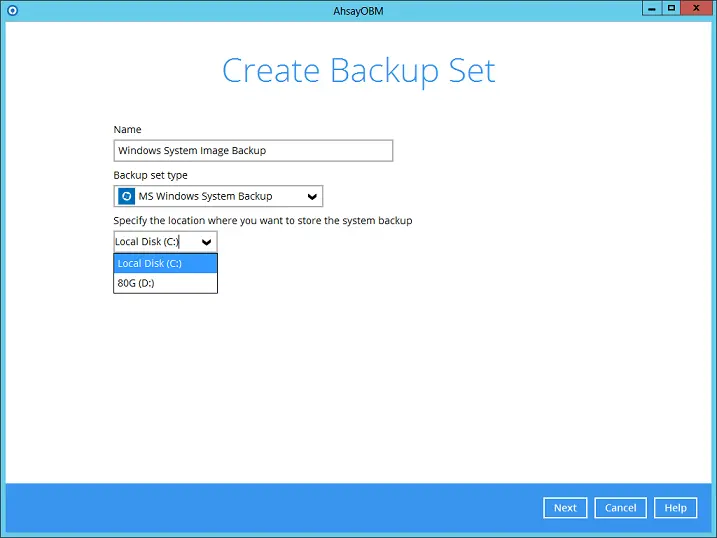Click into the Name input field
717x538 pixels.
click(x=253, y=150)
